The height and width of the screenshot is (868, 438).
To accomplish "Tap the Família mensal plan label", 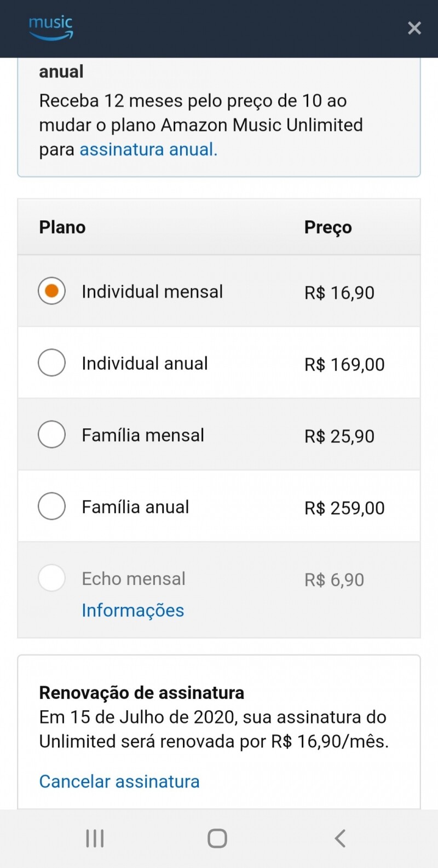I will tap(143, 435).
